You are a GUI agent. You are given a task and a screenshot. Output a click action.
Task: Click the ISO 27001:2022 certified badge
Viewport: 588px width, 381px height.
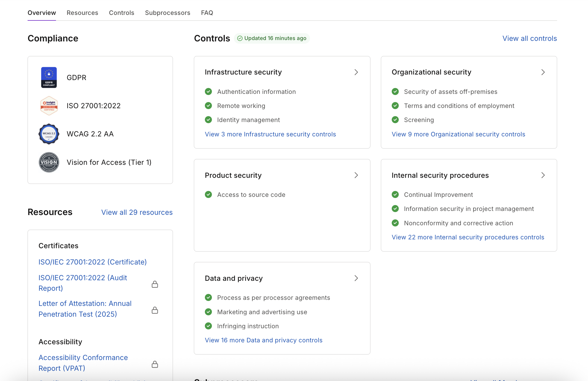49,106
